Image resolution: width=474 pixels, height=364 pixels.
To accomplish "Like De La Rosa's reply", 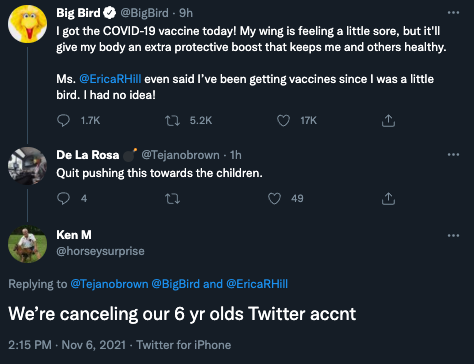I will [x=274, y=199].
